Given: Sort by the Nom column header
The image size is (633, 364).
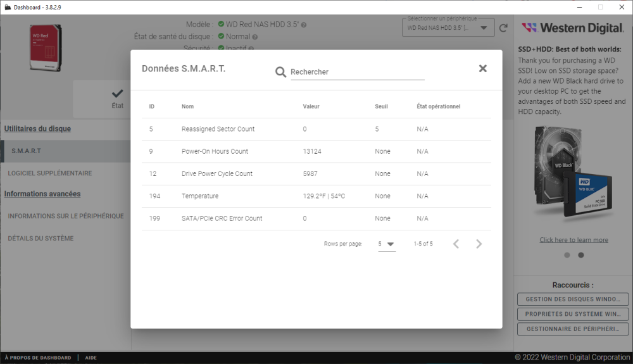Looking at the screenshot, I should (x=188, y=106).
